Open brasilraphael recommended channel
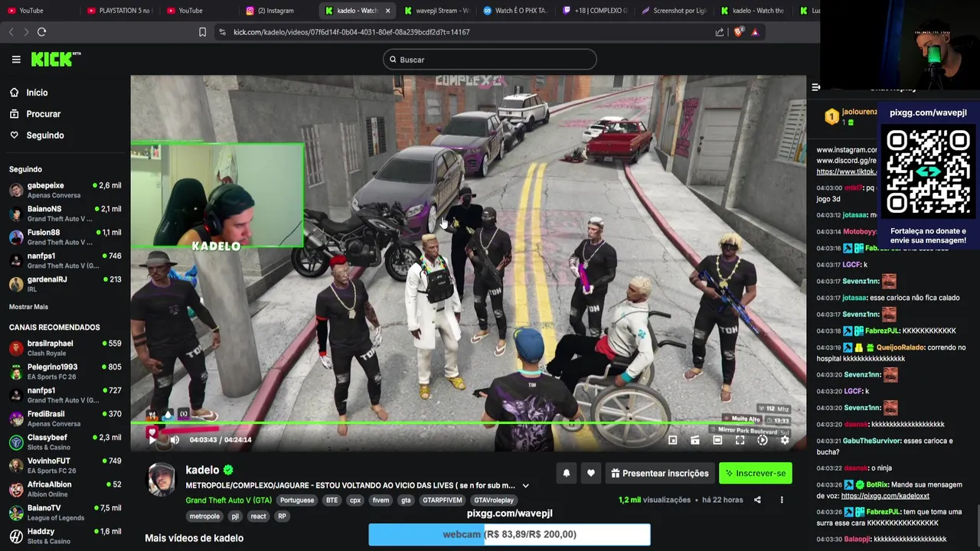The image size is (980, 551). click(64, 348)
